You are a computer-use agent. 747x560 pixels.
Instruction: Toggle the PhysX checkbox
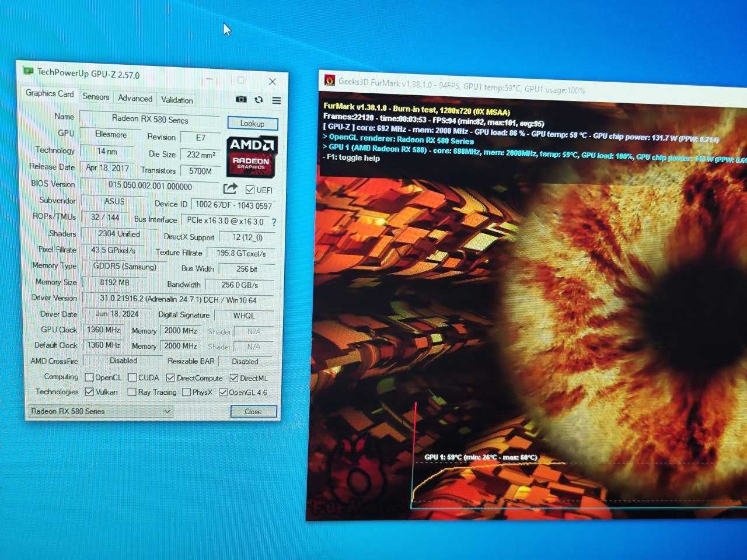tap(186, 392)
